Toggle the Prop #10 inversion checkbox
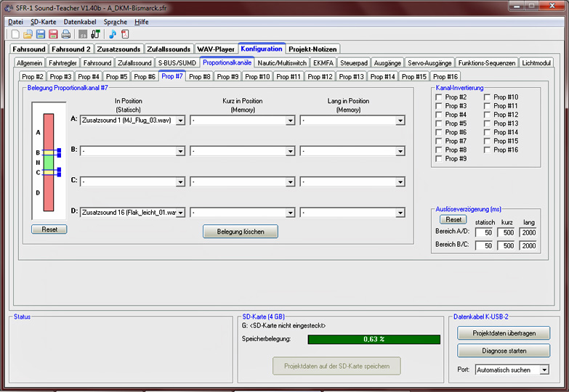569x392 pixels. point(487,97)
